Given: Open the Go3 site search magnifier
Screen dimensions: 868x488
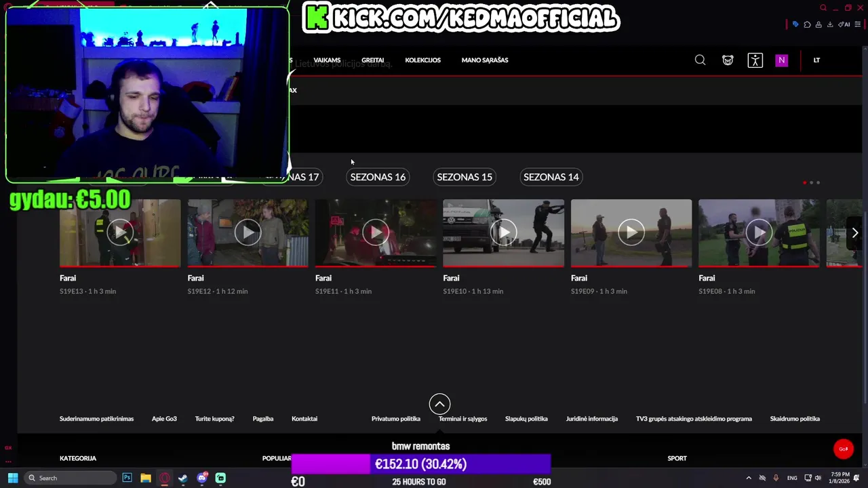Looking at the screenshot, I should (700, 60).
